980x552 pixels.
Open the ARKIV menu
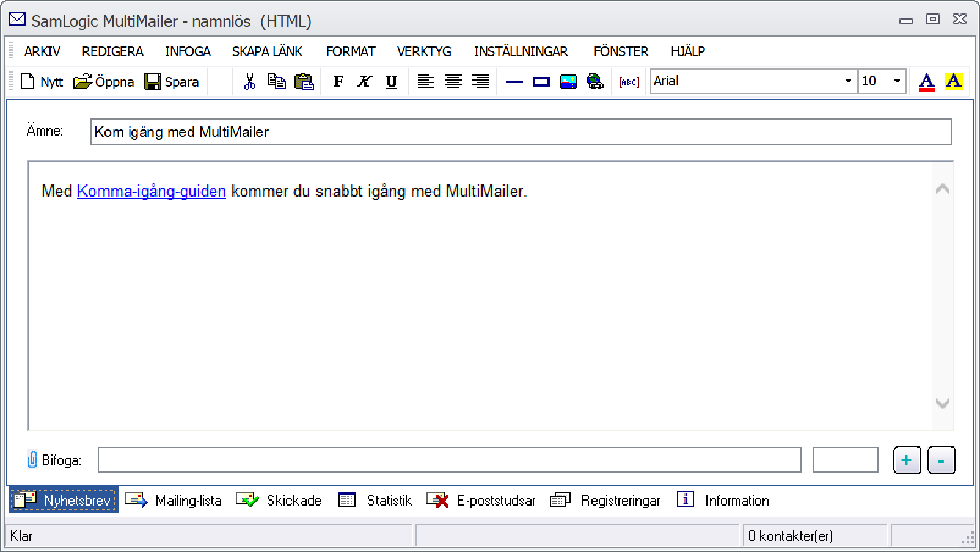[x=42, y=52]
